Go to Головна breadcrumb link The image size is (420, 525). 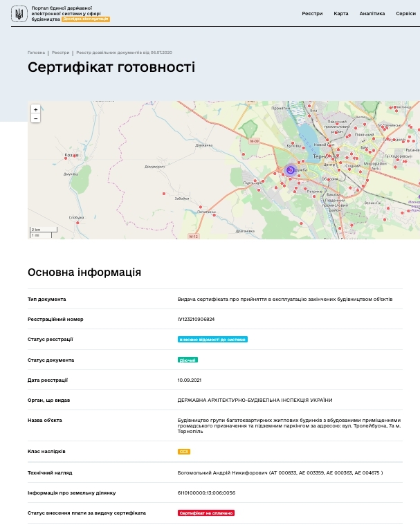click(36, 53)
